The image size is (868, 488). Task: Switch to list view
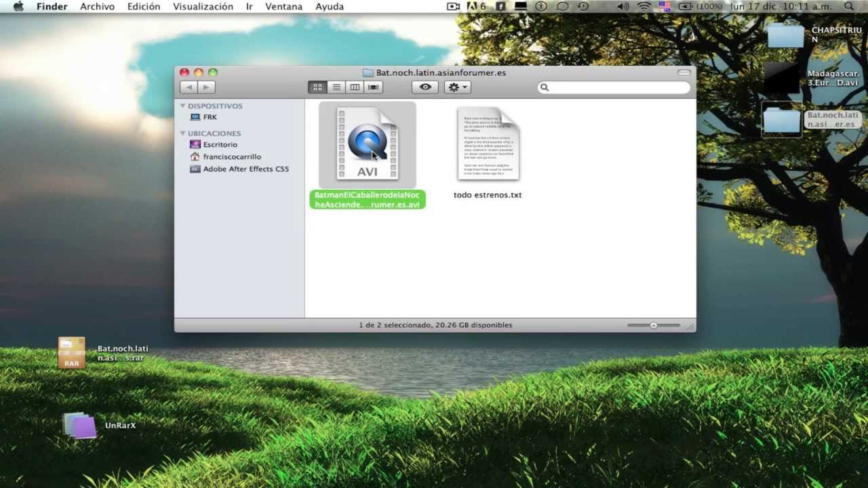coord(336,87)
